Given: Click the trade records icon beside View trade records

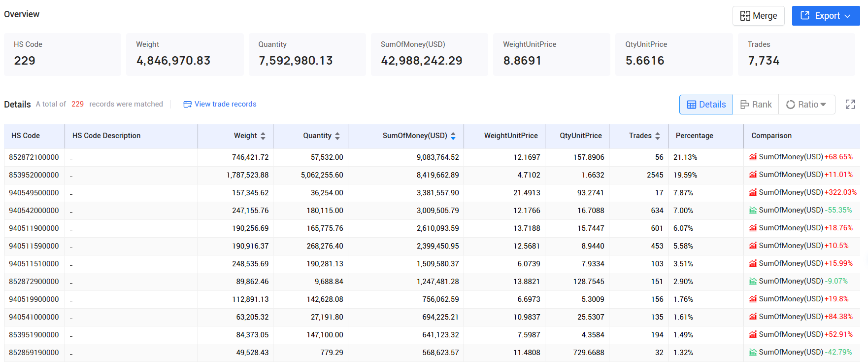Looking at the screenshot, I should [x=187, y=104].
